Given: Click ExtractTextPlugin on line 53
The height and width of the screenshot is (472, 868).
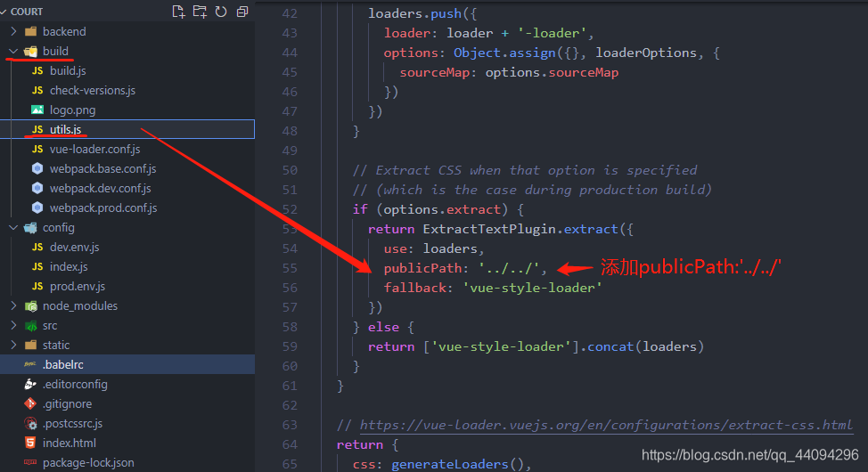Looking at the screenshot, I should point(489,229).
